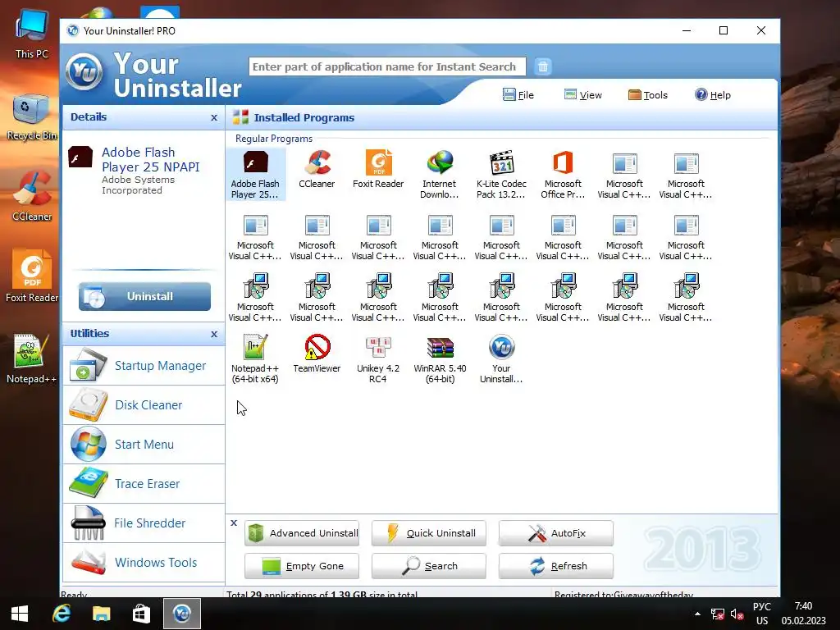840x630 pixels.
Task: Select TeamViewer in Installed Programs list
Action: pos(317,354)
